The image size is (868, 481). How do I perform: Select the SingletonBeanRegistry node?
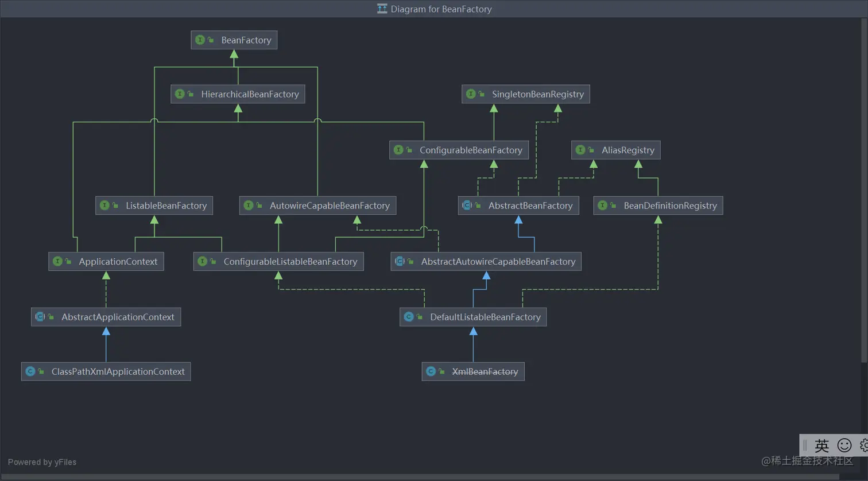pos(526,94)
